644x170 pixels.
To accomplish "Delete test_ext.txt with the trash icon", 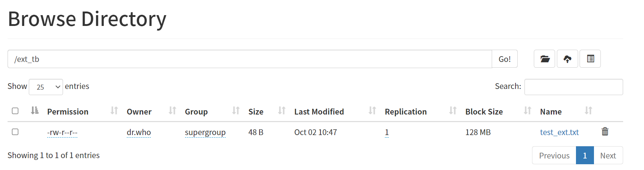I will coord(605,131).
